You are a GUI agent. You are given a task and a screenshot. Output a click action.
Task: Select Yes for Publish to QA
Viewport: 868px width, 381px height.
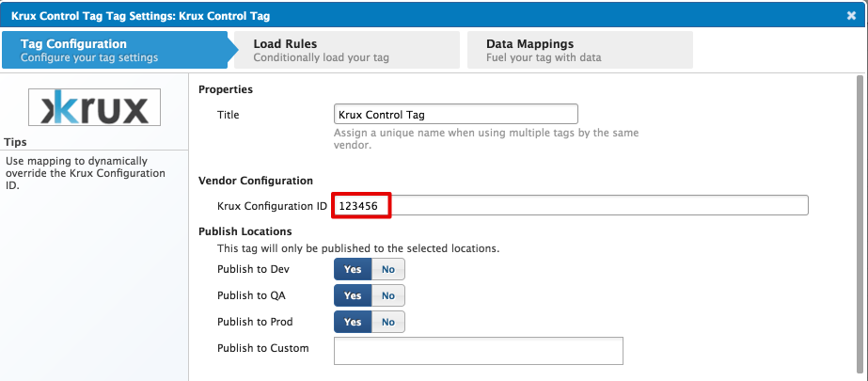(x=353, y=295)
